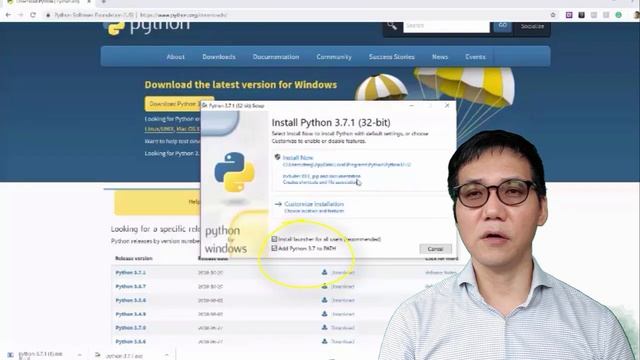Viewport: 640px width, 360px height.
Task: Click the download icon in the Python 3.6.6 row
Action: pyautogui.click(x=324, y=341)
